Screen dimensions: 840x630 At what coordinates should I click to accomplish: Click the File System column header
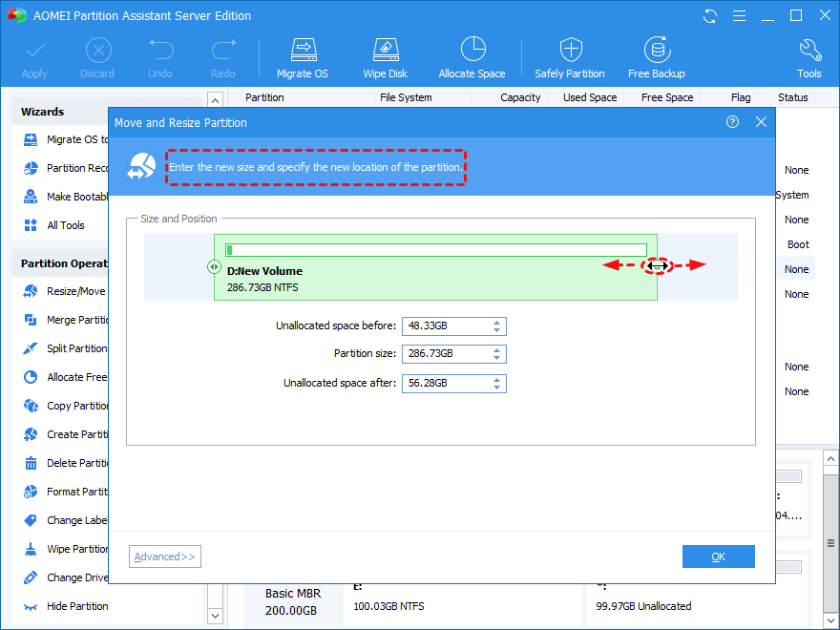(406, 97)
